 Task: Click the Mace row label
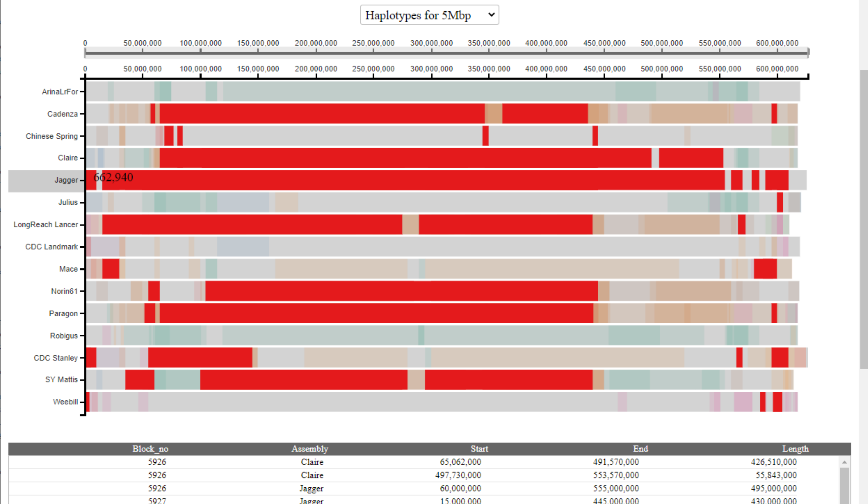coord(68,269)
